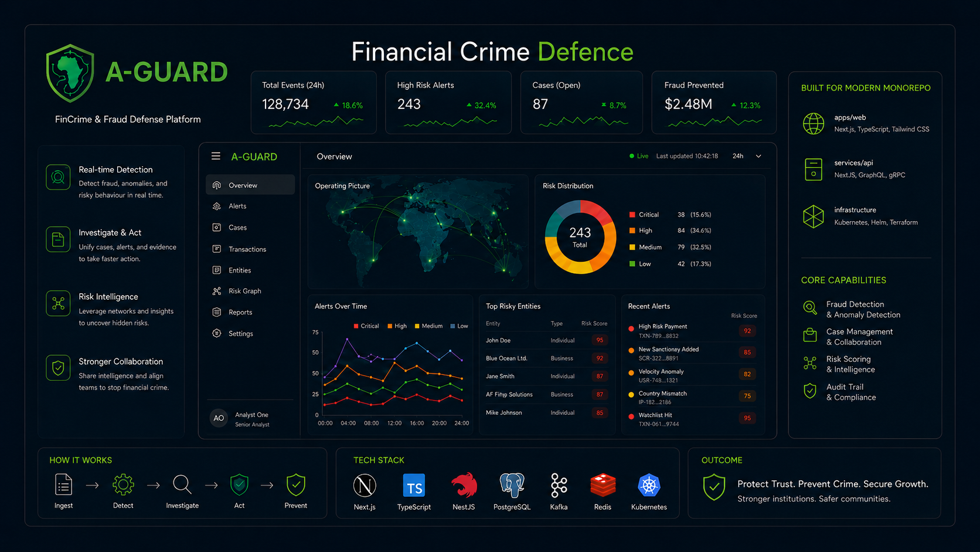The width and height of the screenshot is (980, 552).
Task: Click the Real-time Detection magnifier icon
Action: click(x=58, y=177)
